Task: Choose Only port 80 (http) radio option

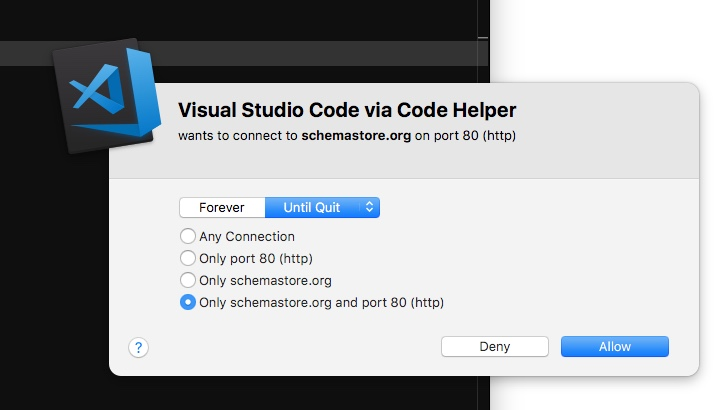Action: point(188,258)
